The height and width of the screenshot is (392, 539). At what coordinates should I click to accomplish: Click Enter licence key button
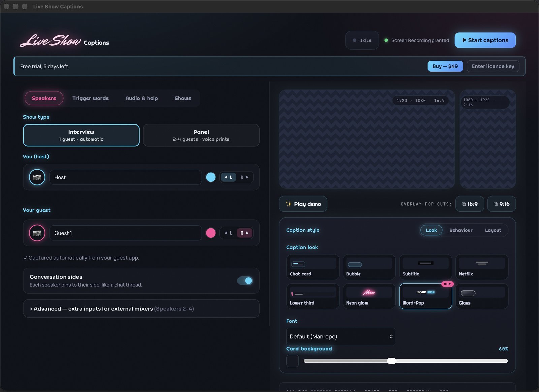tap(493, 66)
